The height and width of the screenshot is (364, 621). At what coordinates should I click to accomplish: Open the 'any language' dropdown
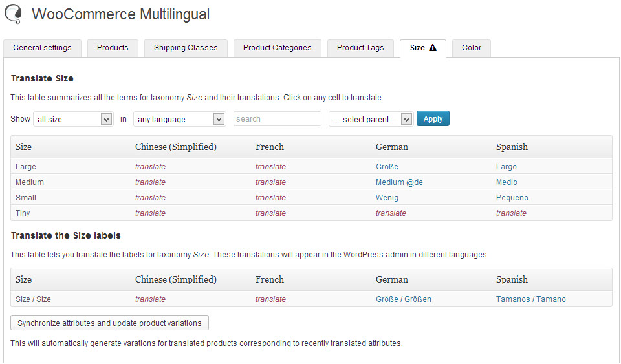(180, 119)
